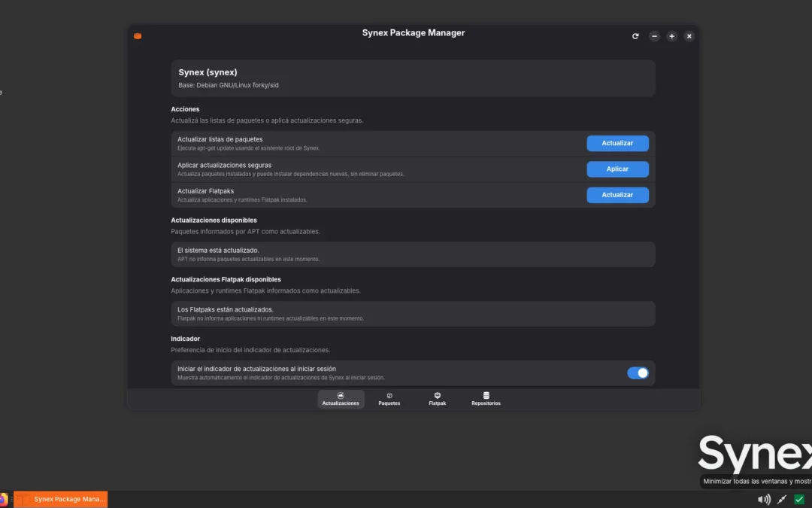This screenshot has height=508, width=812.
Task: Click Actualizar for Flatpaks
Action: [x=617, y=195]
